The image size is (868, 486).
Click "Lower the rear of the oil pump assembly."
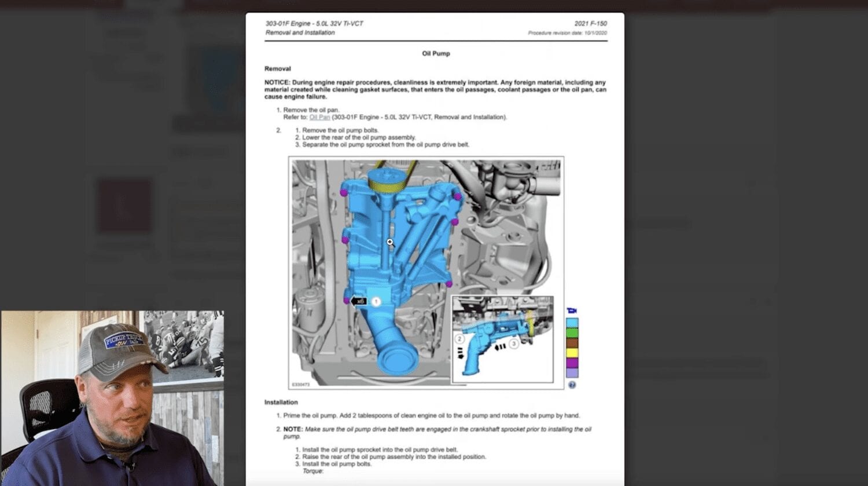359,137
